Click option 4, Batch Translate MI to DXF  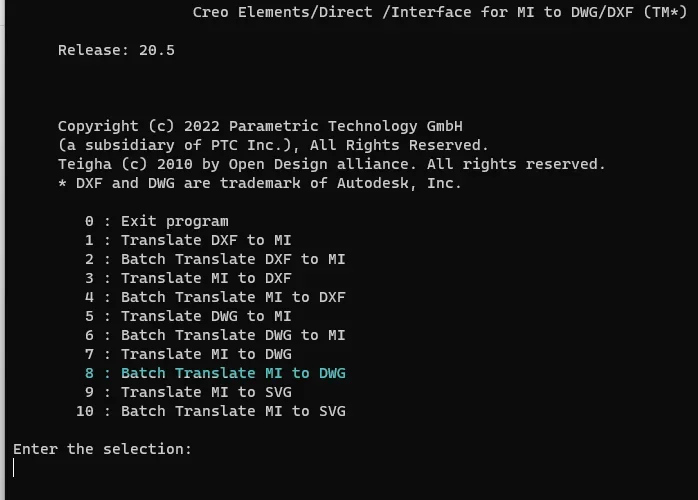215,297
